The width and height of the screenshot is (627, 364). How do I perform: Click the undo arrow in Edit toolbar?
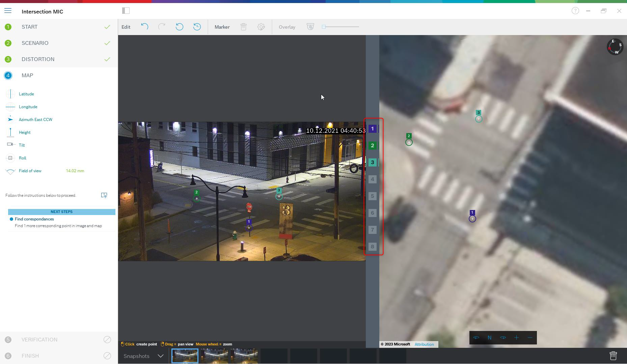144,27
